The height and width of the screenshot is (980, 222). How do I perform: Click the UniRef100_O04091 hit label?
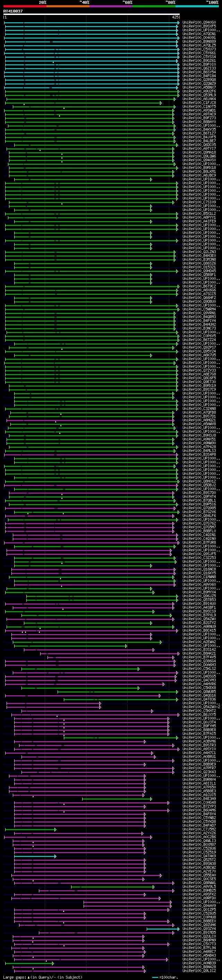(199, 38)
